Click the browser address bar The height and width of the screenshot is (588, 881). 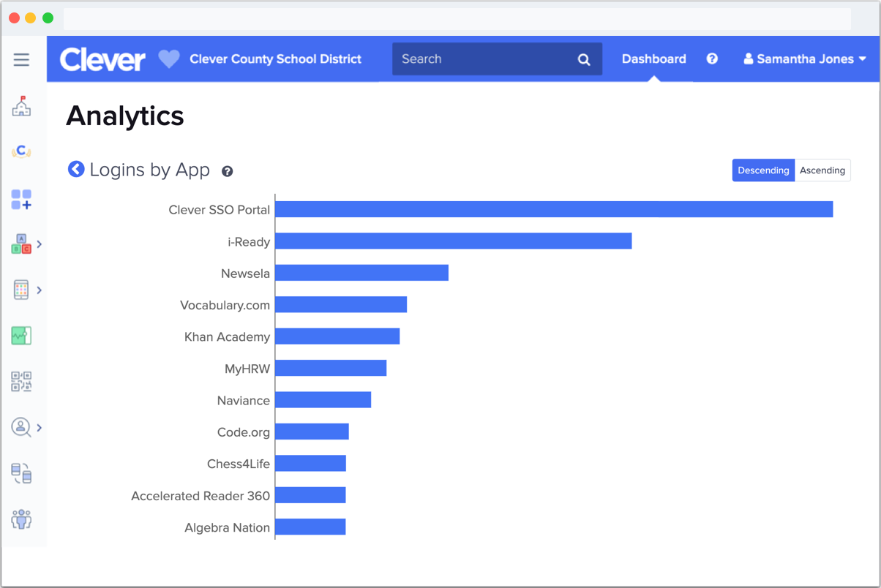(457, 18)
